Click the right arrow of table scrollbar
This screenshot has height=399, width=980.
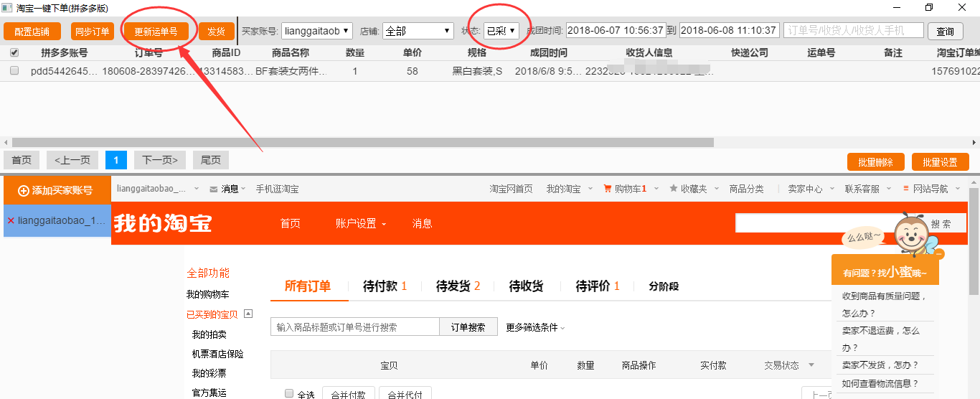click(974, 142)
